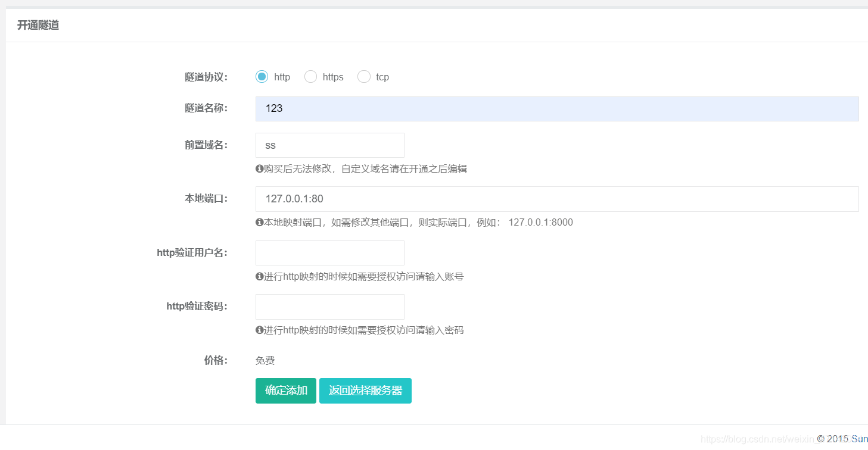Click the 免费 price value
Viewport: 868px width, 450px height.
[x=265, y=361]
